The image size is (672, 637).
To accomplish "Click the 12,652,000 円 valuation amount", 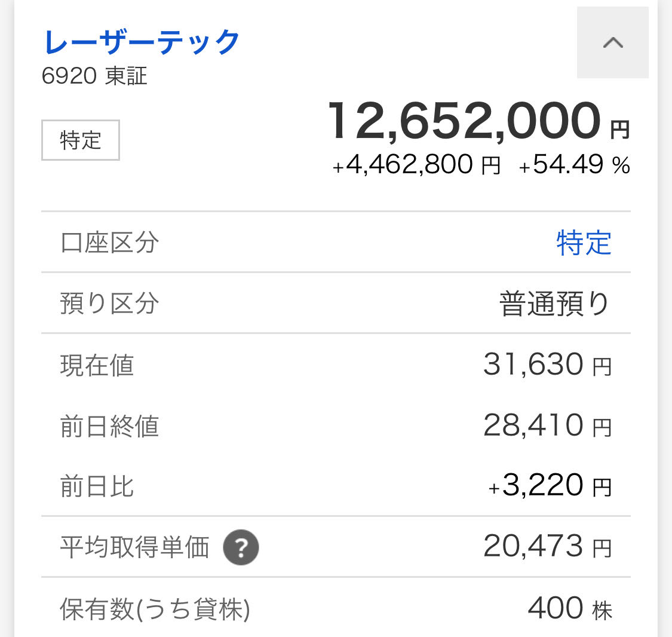I will pos(478,121).
